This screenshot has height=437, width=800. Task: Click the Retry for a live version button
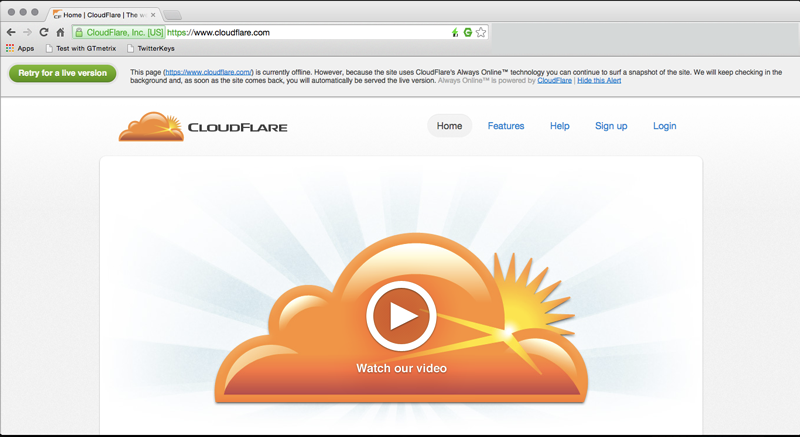point(62,73)
